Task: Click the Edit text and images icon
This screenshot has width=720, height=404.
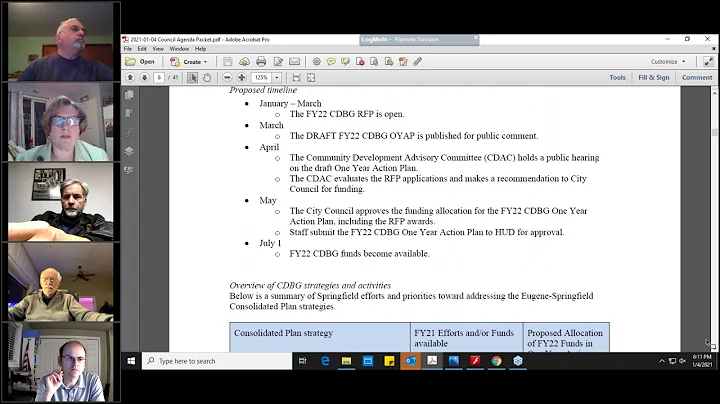Action: click(x=278, y=62)
